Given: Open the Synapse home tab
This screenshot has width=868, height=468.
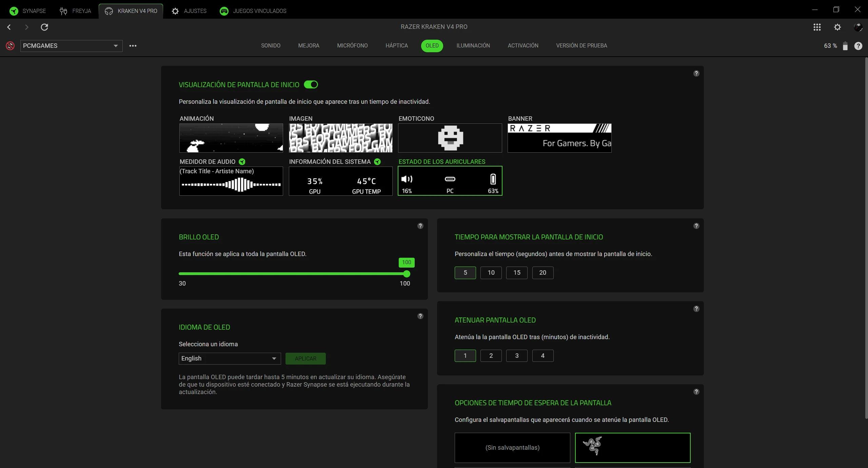Looking at the screenshot, I should tap(28, 11).
